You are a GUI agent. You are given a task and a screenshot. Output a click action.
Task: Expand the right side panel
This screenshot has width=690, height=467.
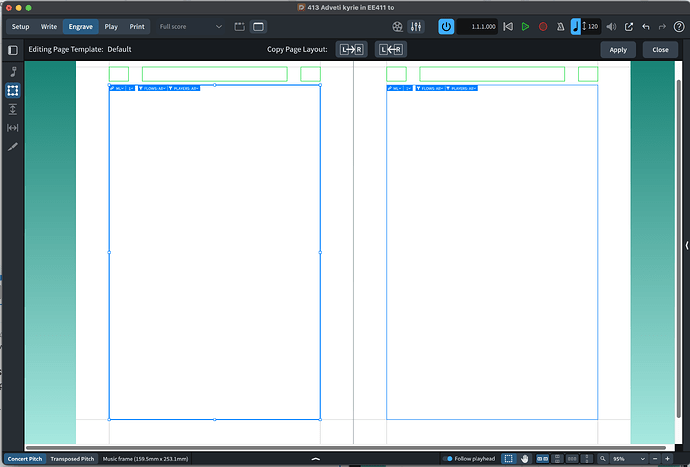click(686, 245)
